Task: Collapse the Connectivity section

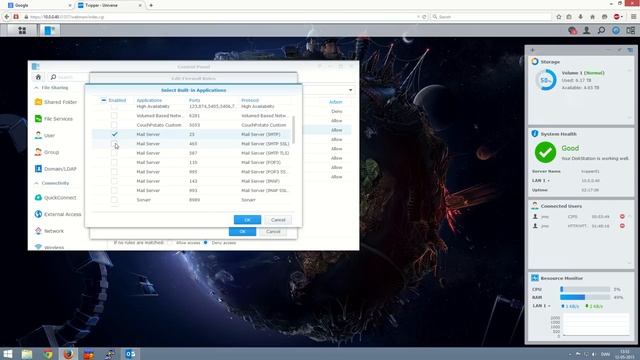Action: point(36,183)
